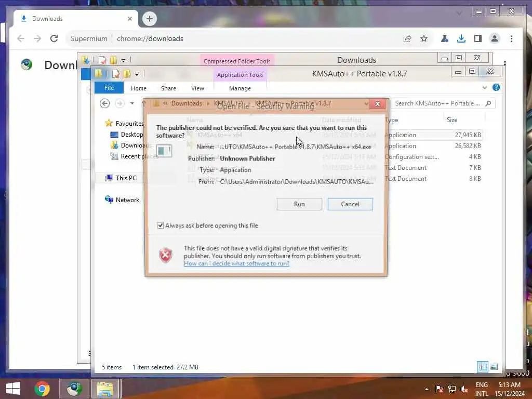Open 'How can I decide what software to run?' link

click(x=236, y=263)
